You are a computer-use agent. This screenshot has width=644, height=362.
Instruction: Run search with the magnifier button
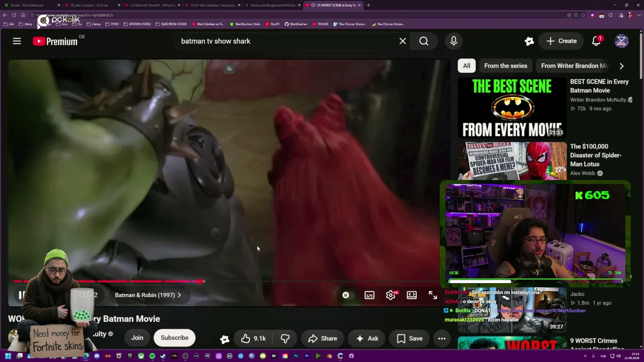424,41
